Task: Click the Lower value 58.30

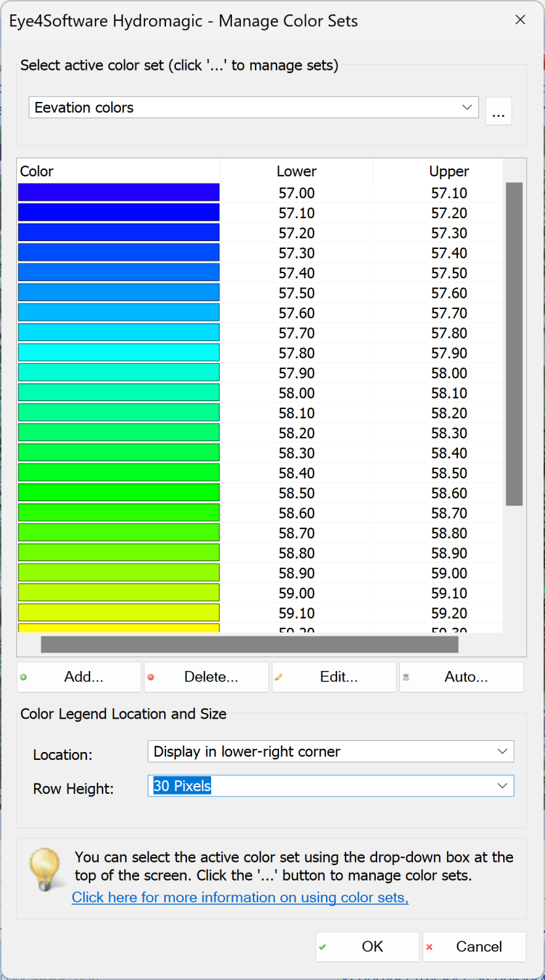Action: click(297, 453)
